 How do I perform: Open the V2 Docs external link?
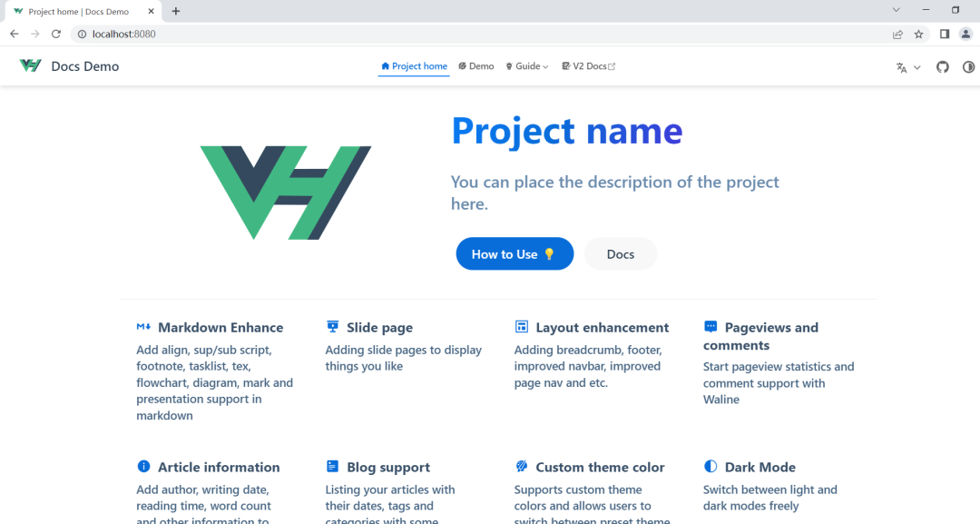point(588,65)
